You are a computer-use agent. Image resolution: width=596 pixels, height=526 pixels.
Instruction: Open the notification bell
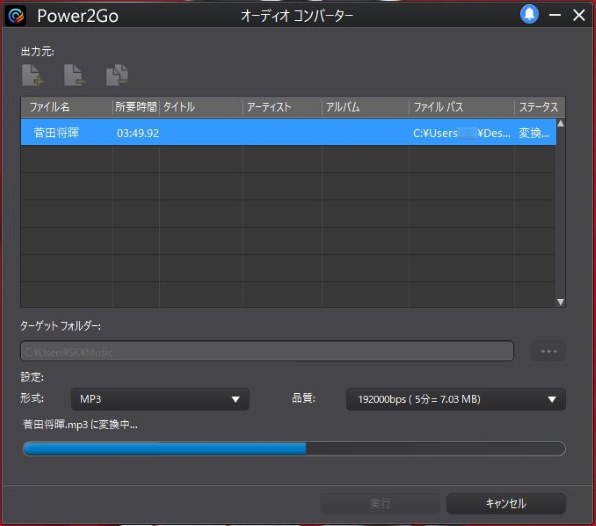(x=529, y=14)
